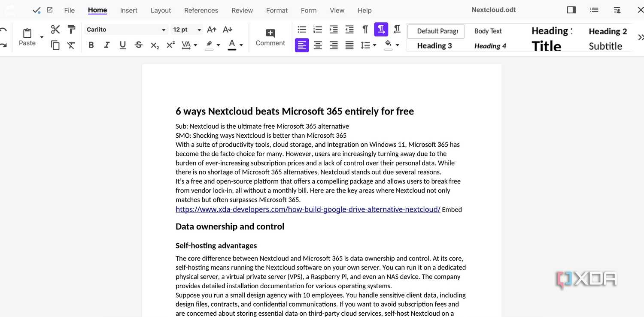Click the Decrease Indent icon
Viewport: 644px width, 317px height.
[349, 29]
